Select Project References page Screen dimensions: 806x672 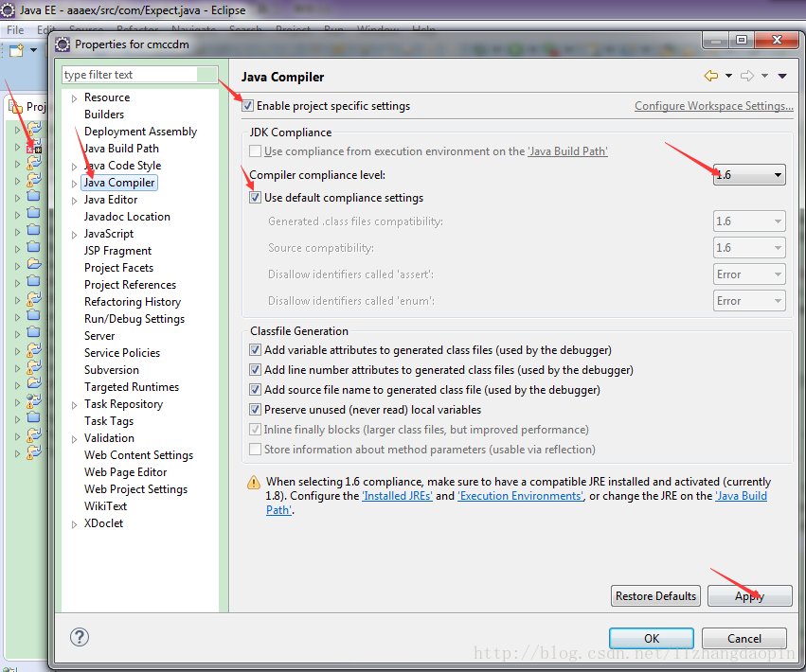(x=130, y=284)
